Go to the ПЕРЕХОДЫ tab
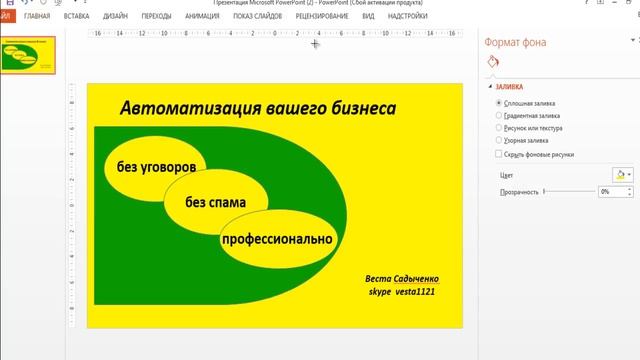640x360 pixels. [x=156, y=16]
